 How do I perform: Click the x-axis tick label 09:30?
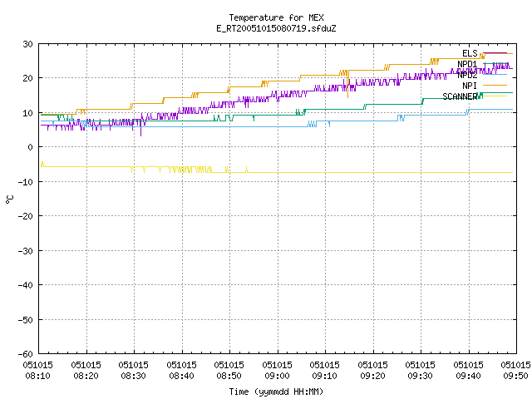click(x=421, y=376)
